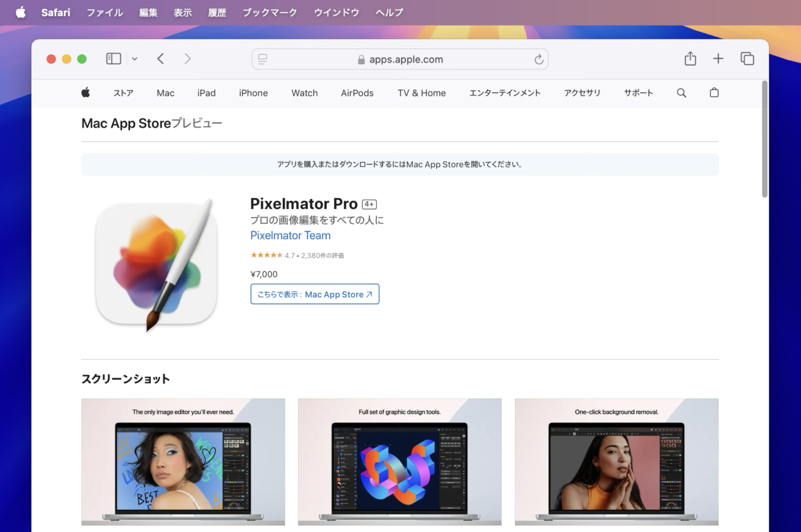Click the Mac App Storeプレビュー heading
The height and width of the screenshot is (532, 801).
(x=151, y=123)
